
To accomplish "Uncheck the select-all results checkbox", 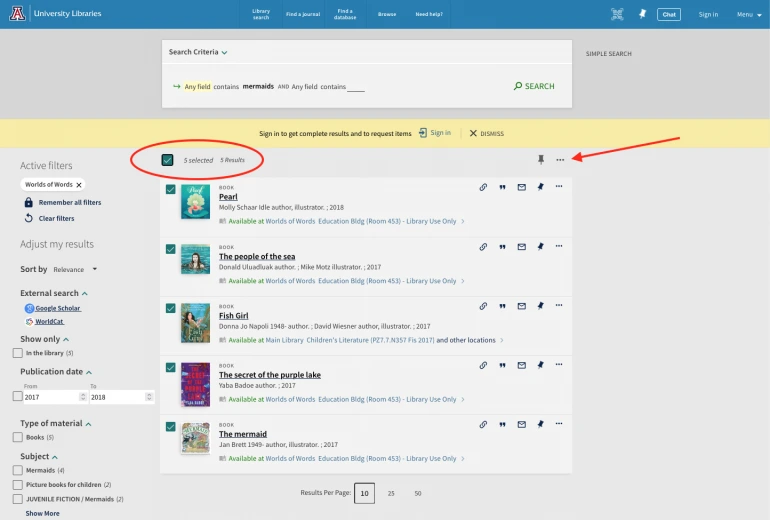I will (168, 160).
